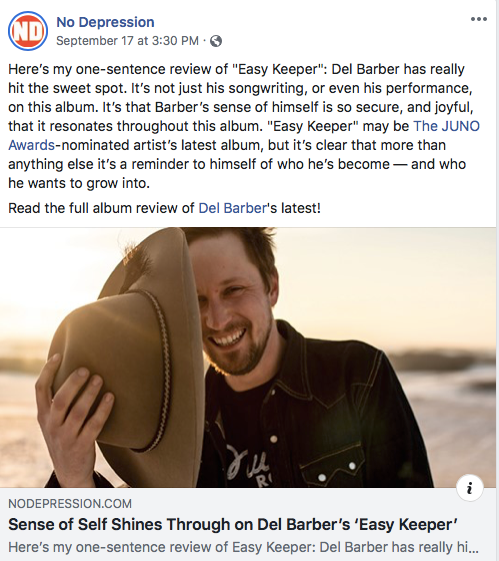Open the Del Barber article preview photo
This screenshot has height=561, width=499.
(x=248, y=357)
